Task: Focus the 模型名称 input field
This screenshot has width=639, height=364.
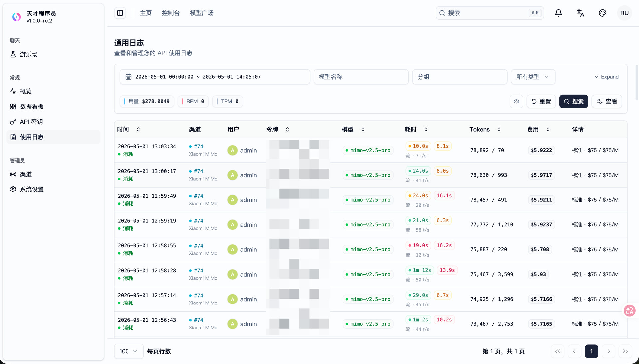Action: [361, 77]
